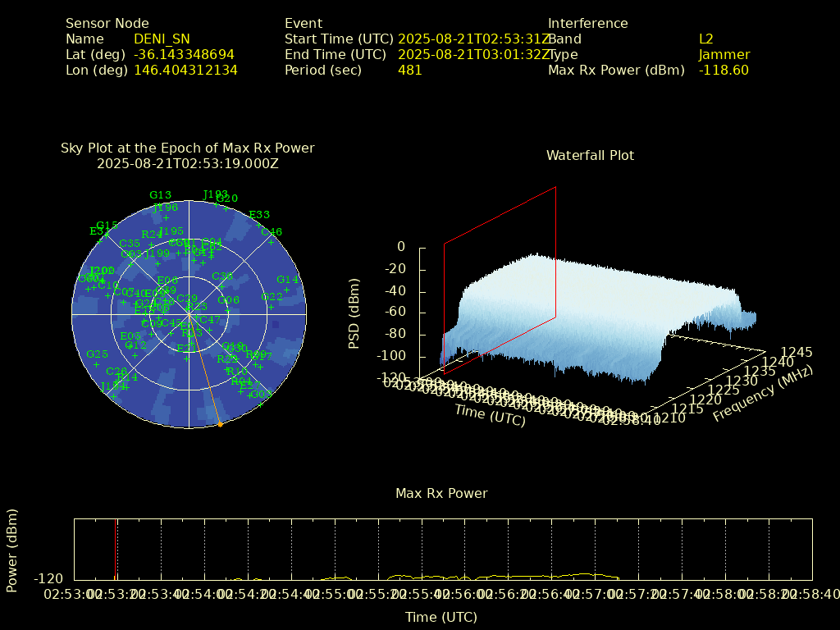Click the 1245 frequency tick label
840x630 pixels.
[797, 352]
